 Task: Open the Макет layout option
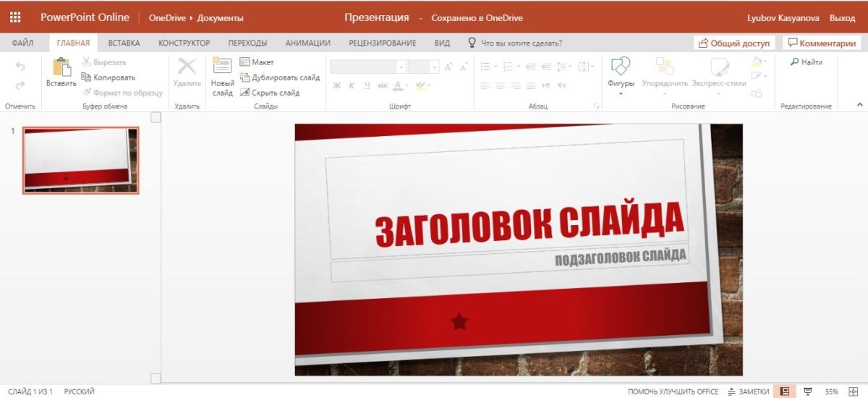(x=257, y=62)
